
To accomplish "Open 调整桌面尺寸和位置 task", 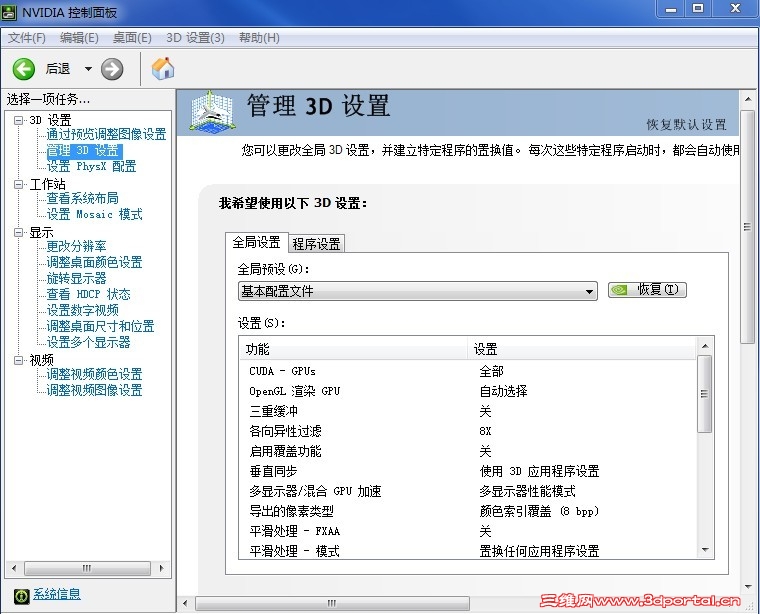I will click(100, 326).
